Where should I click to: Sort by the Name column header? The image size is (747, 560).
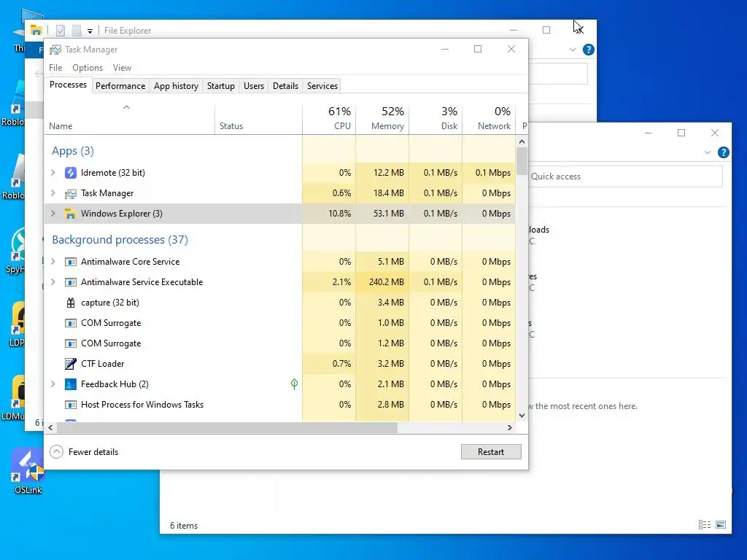(x=129, y=118)
